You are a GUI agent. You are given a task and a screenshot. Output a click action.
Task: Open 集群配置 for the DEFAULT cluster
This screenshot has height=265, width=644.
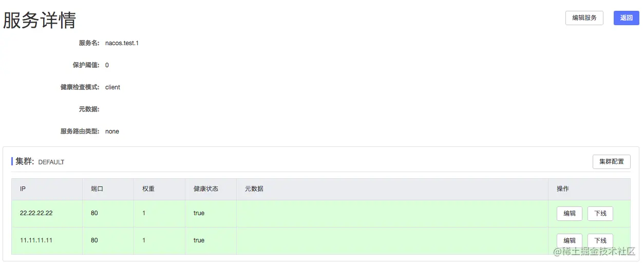click(611, 162)
